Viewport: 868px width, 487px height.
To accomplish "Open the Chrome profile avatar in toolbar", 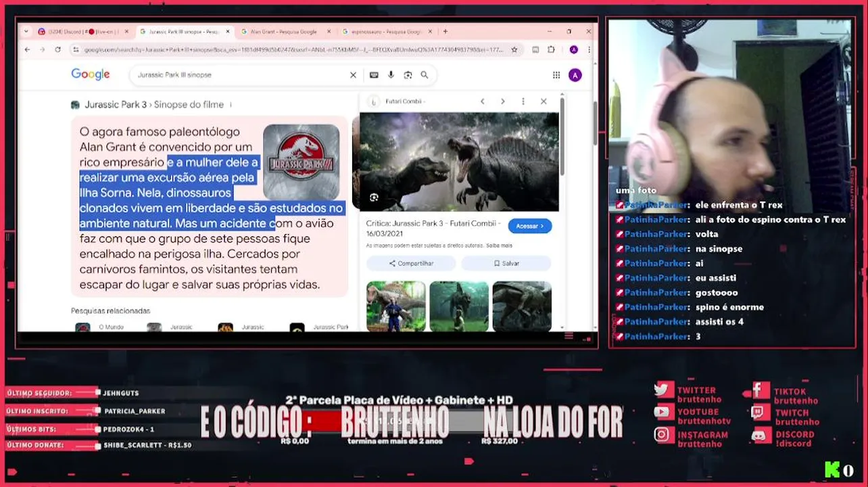I will coord(573,49).
